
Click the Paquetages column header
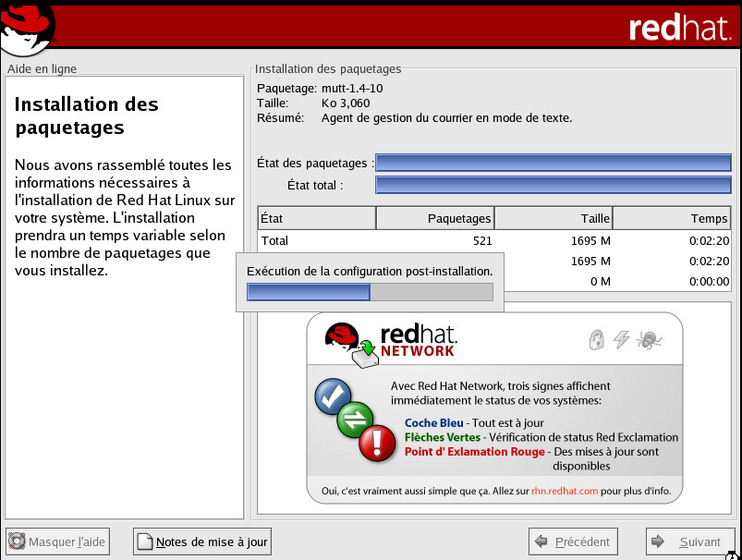click(x=435, y=218)
